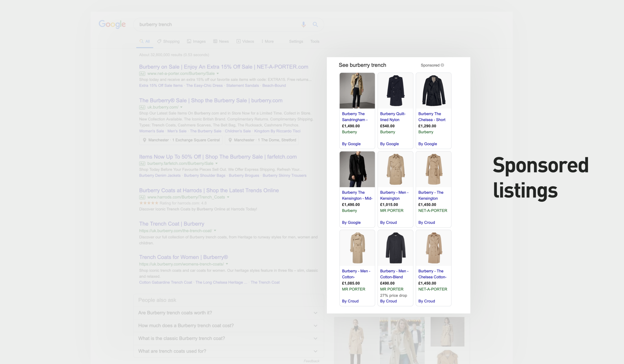Click the Google logo
Image resolution: width=624 pixels, height=364 pixels.
tap(112, 24)
